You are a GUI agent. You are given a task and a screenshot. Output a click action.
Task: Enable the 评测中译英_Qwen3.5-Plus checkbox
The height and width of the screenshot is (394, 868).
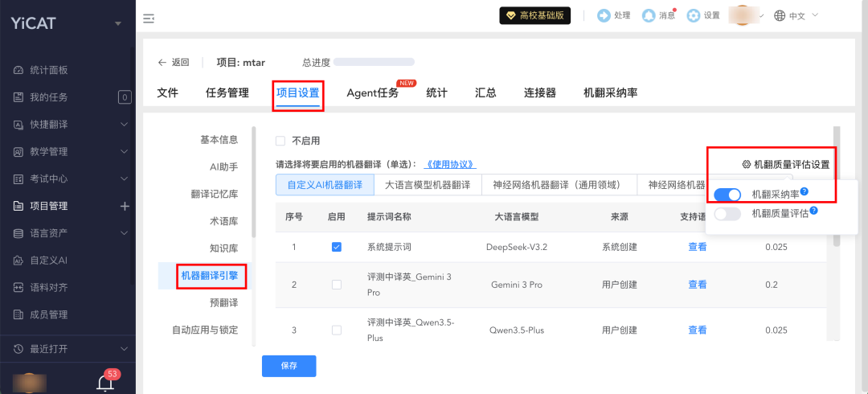[337, 330]
